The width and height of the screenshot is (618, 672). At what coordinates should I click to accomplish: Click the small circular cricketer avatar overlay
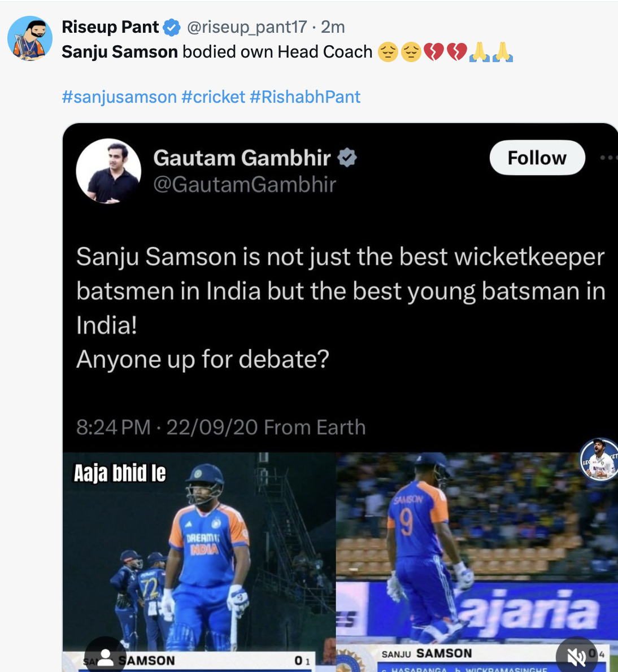599,459
